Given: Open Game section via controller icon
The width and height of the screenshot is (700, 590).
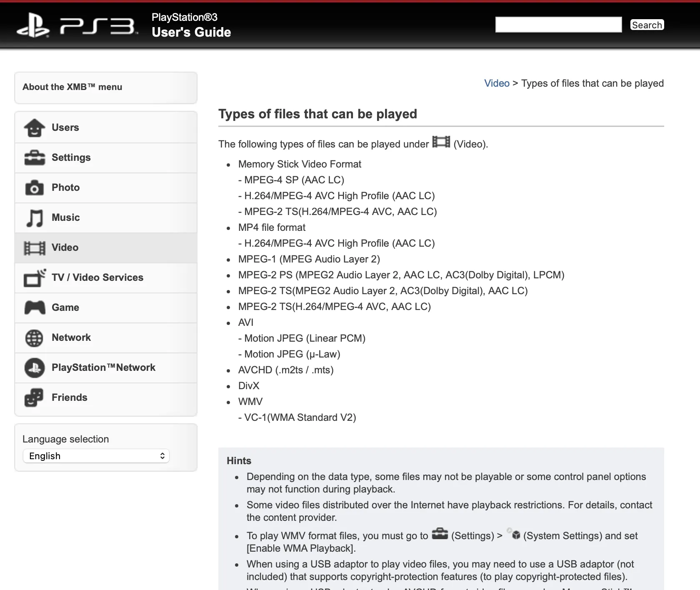Looking at the screenshot, I should tap(35, 307).
